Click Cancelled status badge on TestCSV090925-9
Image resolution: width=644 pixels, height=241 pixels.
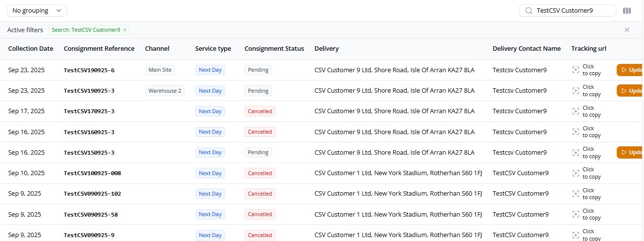click(x=260, y=235)
